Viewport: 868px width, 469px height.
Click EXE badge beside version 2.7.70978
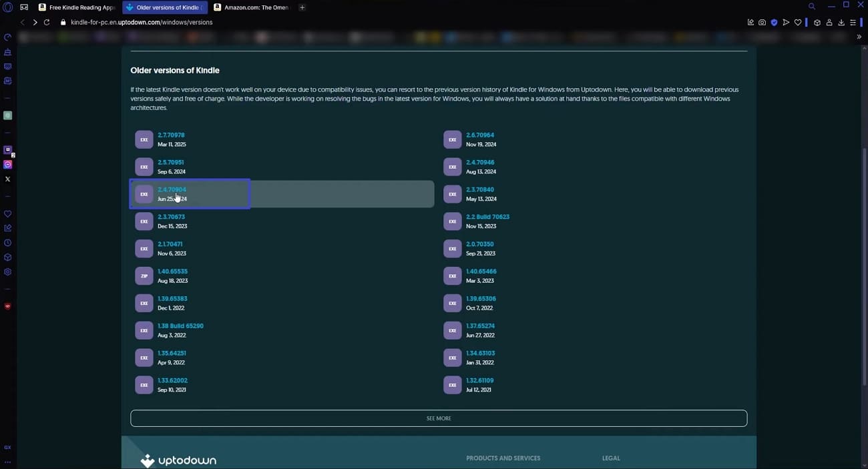144,139
